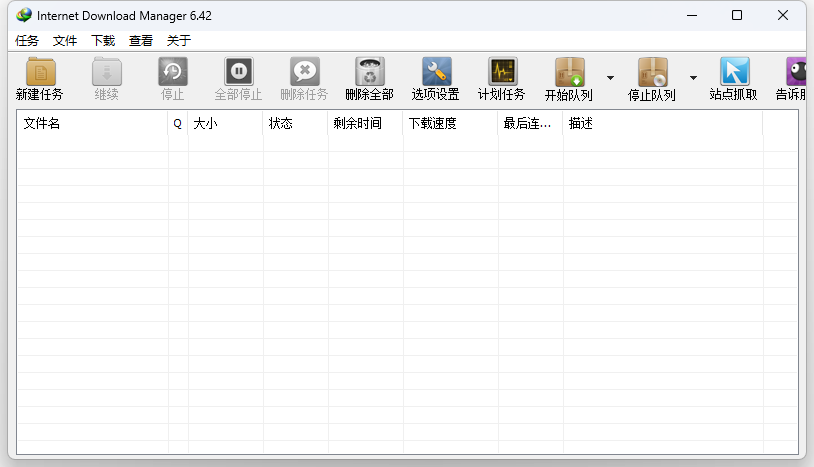Sort by 大小 column header
Screen dimensions: 814x467
225,124
